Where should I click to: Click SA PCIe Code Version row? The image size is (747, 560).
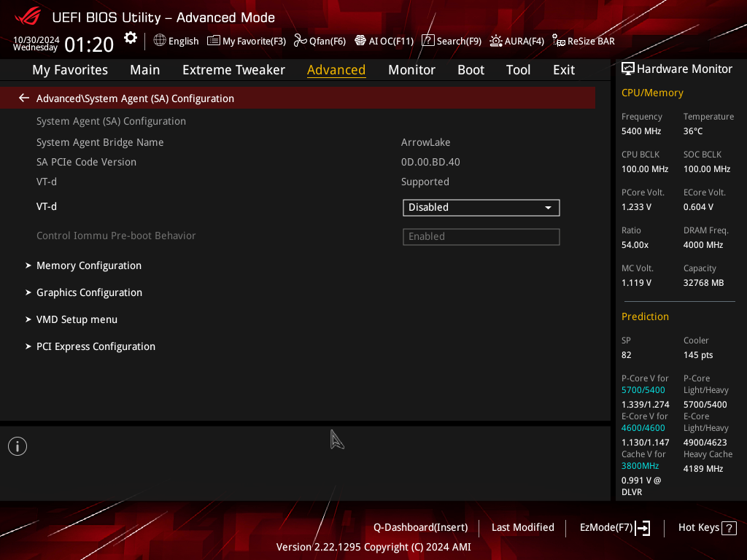tap(86, 162)
